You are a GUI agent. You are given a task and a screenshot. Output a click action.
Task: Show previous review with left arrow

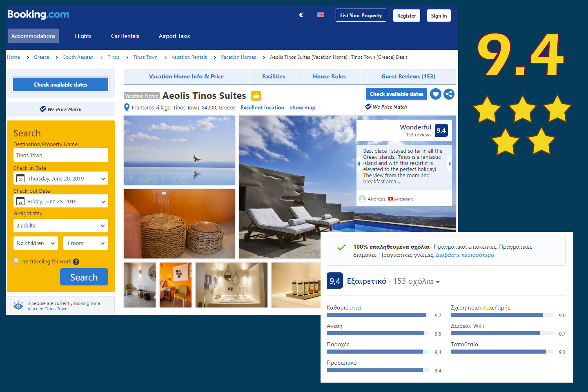(359, 164)
